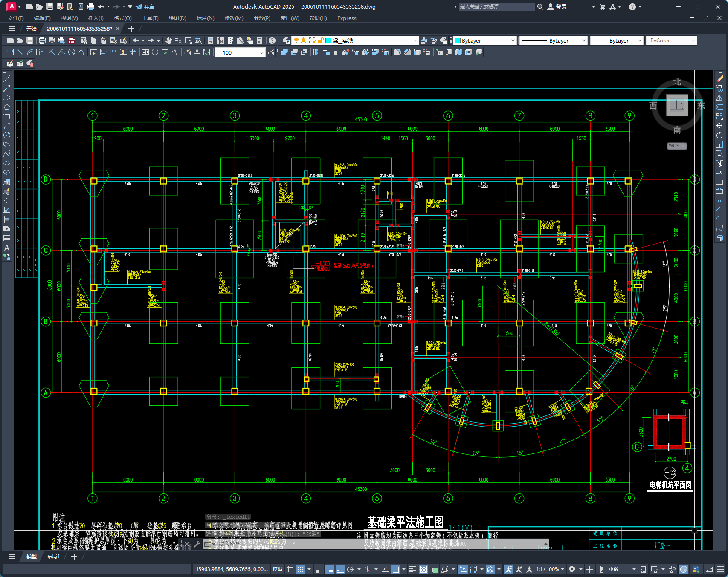
Task: Open the 修改(M) menu
Action: click(234, 18)
